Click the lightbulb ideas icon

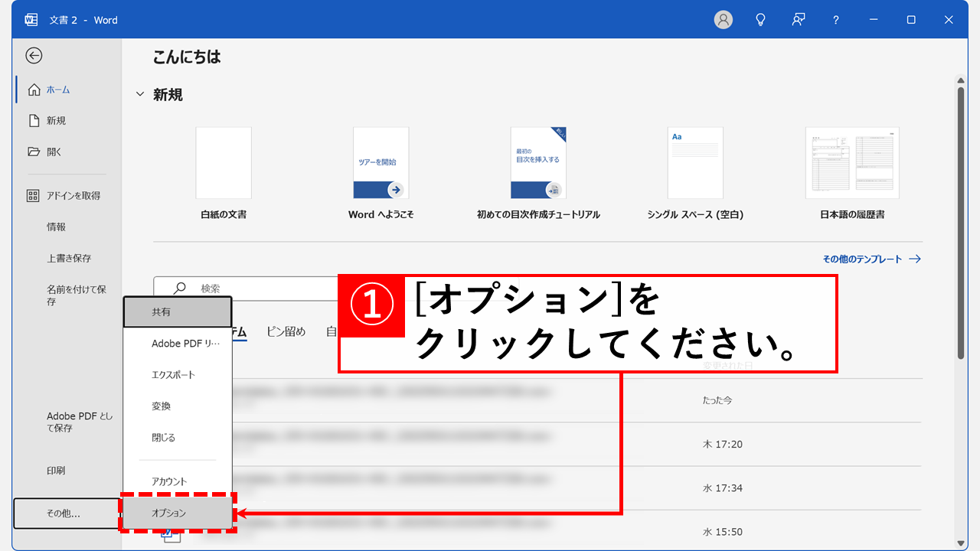760,20
